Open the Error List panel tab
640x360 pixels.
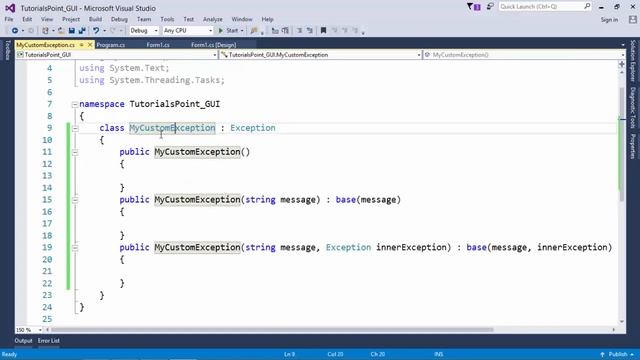pos(49,340)
